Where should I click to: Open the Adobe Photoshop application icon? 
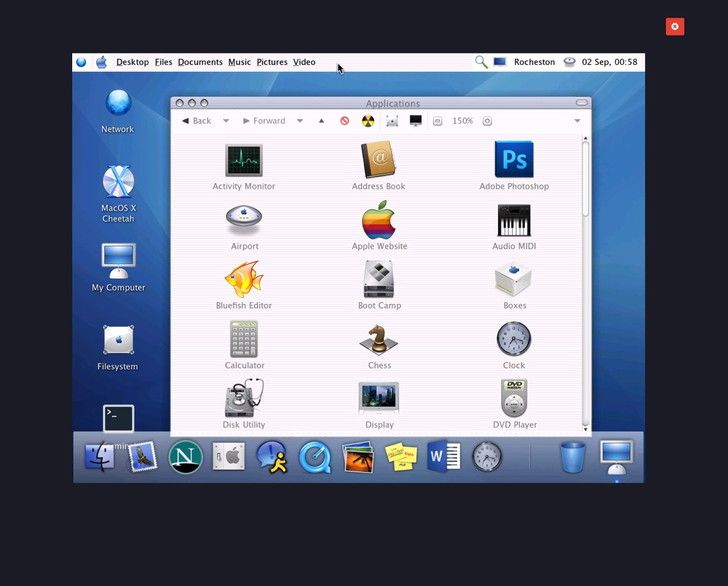514,160
